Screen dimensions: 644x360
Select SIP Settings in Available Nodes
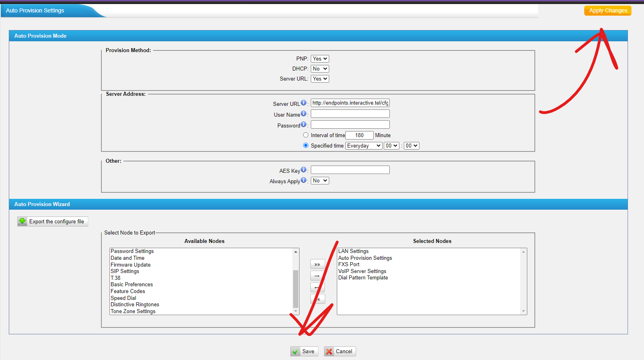[x=125, y=271]
